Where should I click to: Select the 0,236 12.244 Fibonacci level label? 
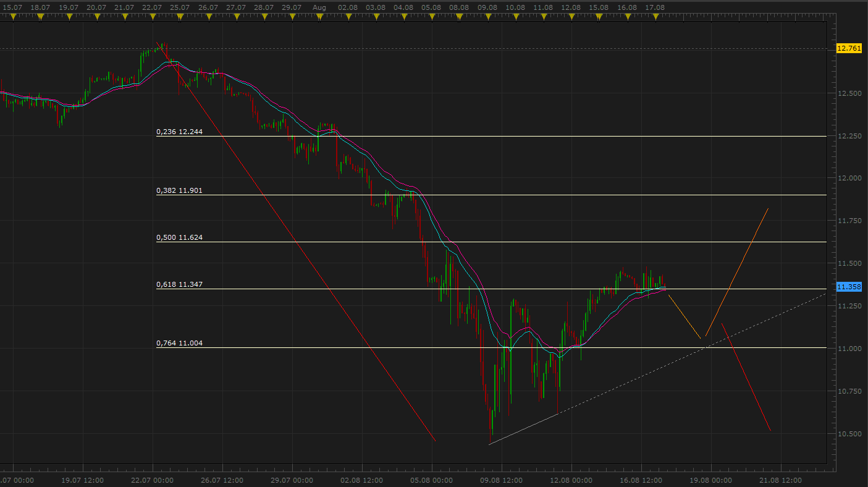pyautogui.click(x=179, y=132)
